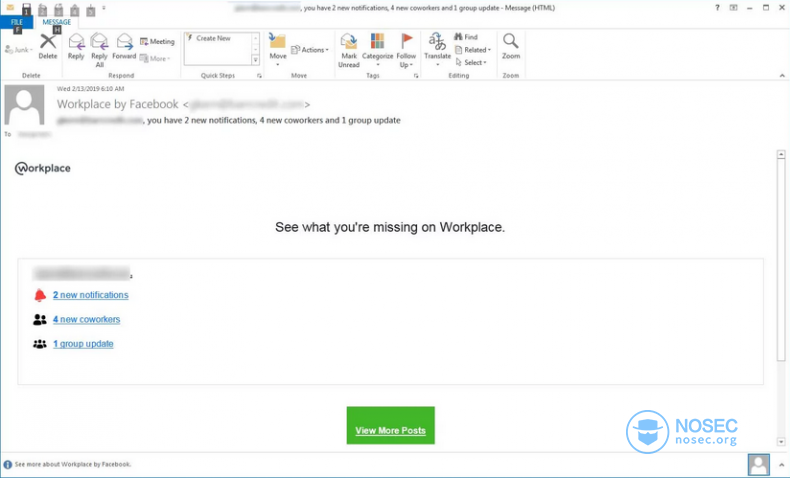Switch to the MESSAGE tab
This screenshot has width=790, height=478.
point(56,22)
